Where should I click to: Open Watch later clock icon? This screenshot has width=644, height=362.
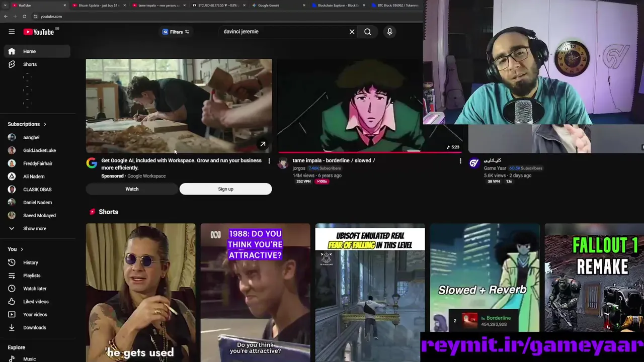tap(12, 289)
